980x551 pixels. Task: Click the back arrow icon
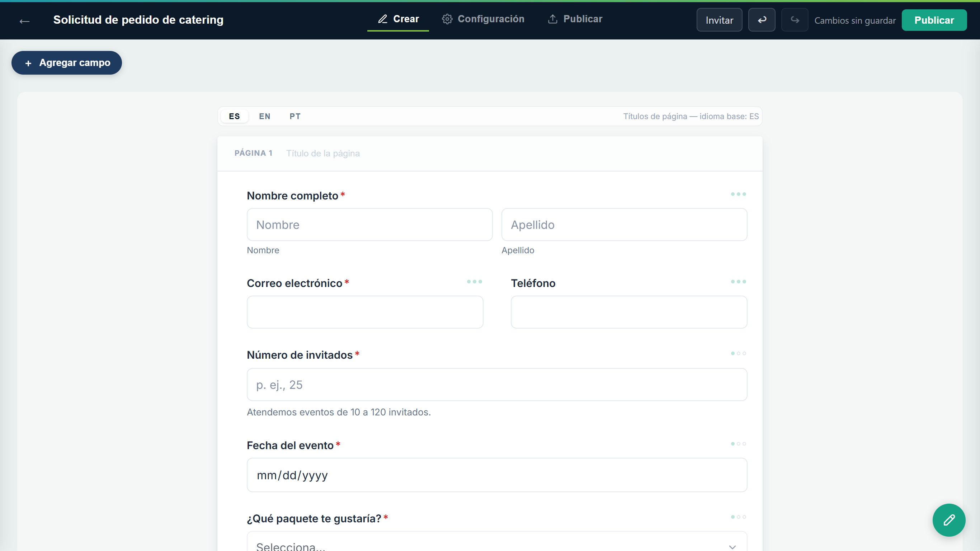(x=25, y=21)
